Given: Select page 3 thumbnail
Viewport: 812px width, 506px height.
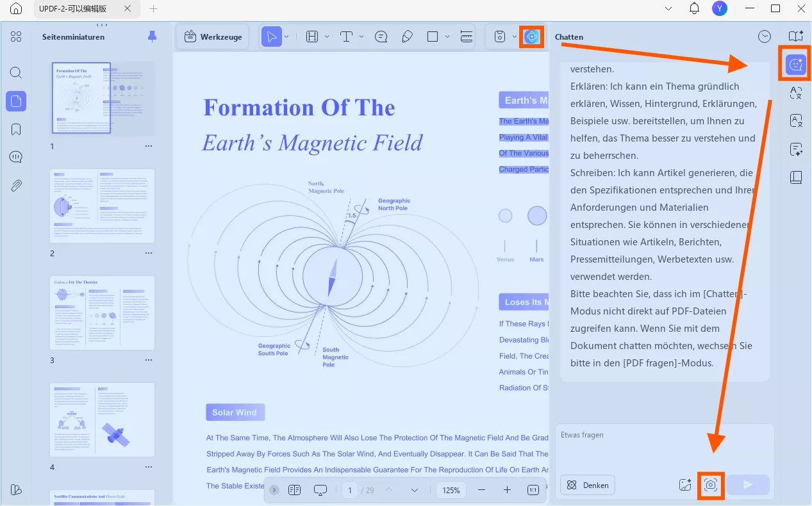Looking at the screenshot, I should pos(103,313).
